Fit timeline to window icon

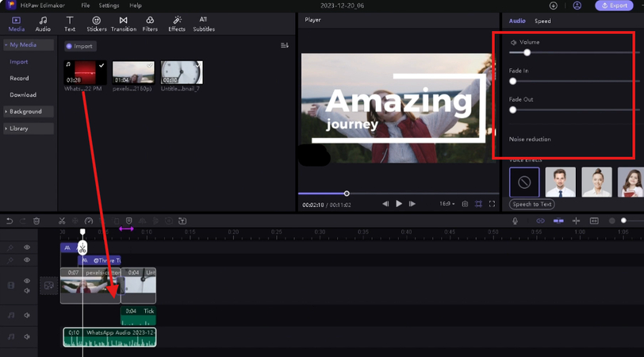click(594, 221)
